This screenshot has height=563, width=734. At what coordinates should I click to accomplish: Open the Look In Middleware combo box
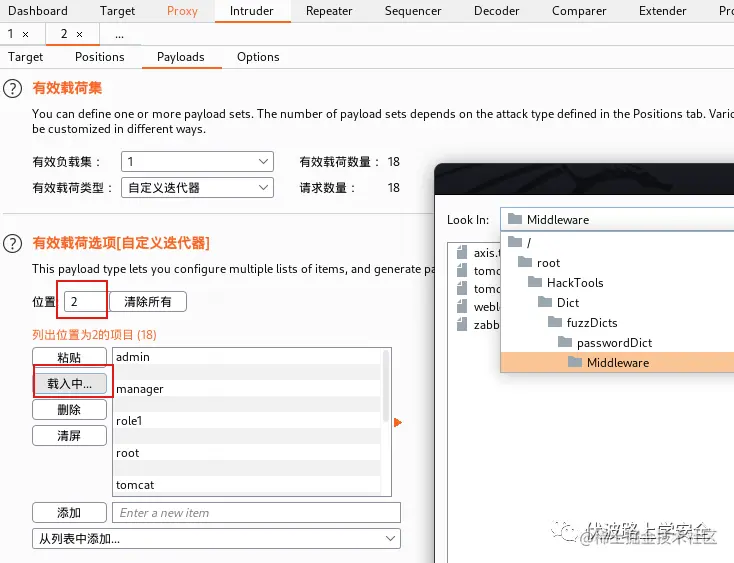617,219
